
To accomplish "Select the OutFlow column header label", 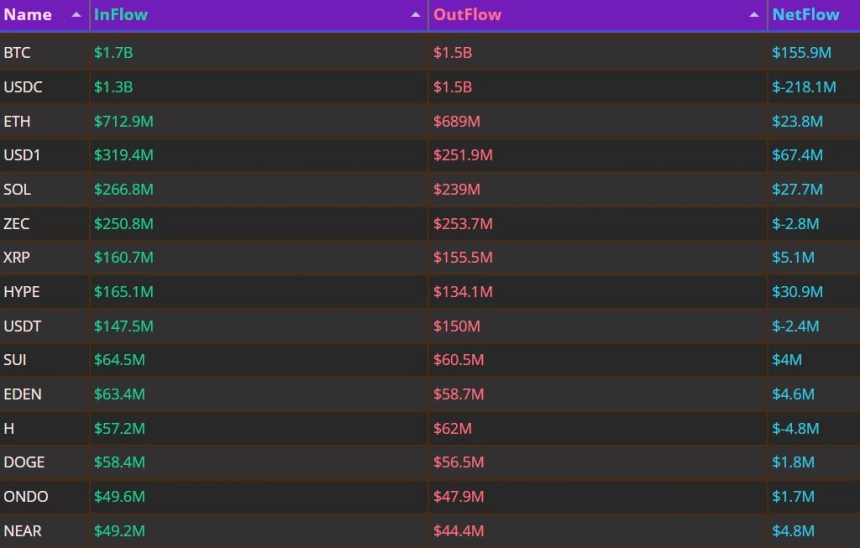I will coord(467,14).
